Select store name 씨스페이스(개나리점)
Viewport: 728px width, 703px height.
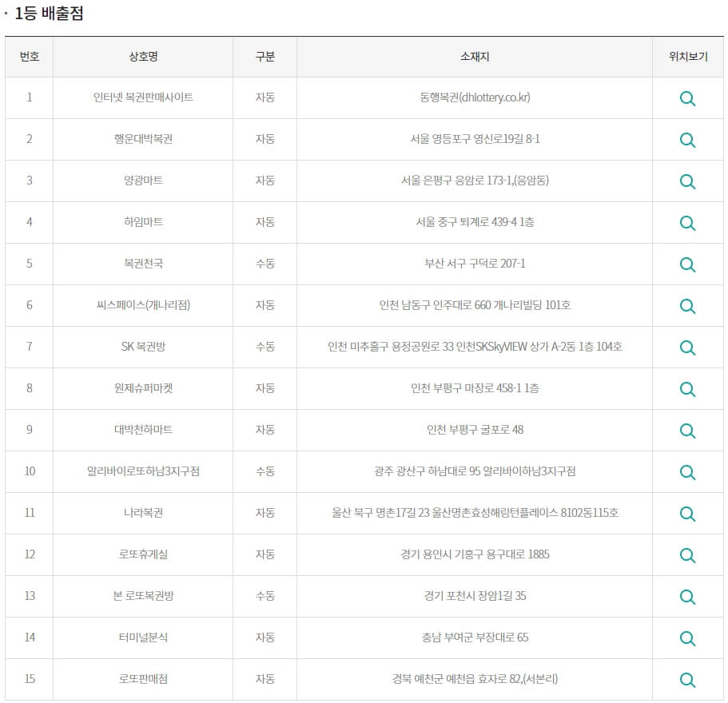pyautogui.click(x=143, y=305)
